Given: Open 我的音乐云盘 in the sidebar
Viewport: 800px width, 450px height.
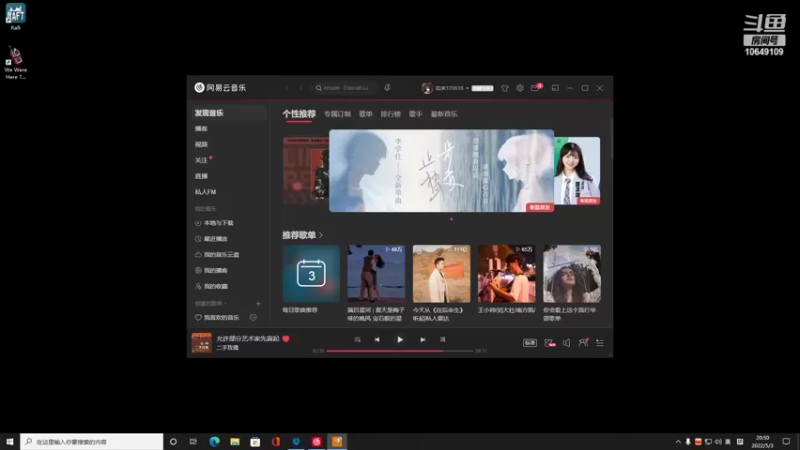Looking at the screenshot, I should pyautogui.click(x=217, y=255).
